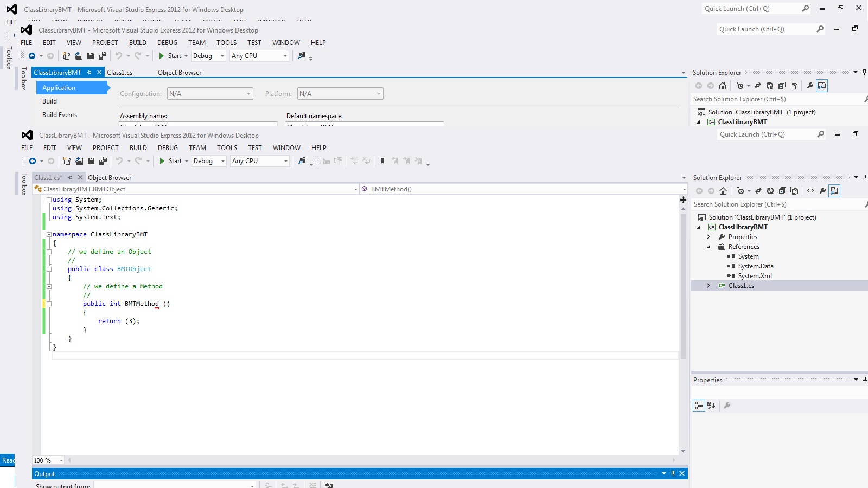Open the Debug configuration dropdown in the Class1.cs code window

coord(209,161)
